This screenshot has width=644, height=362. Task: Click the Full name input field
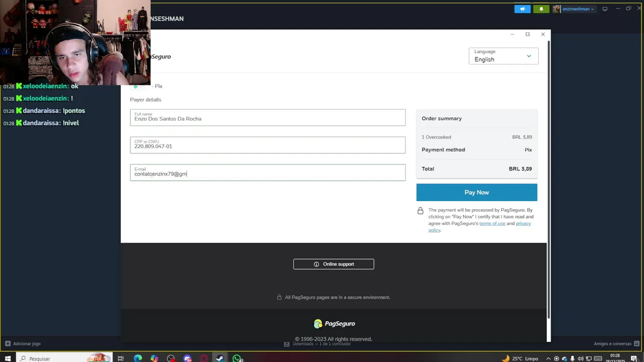pos(268,118)
